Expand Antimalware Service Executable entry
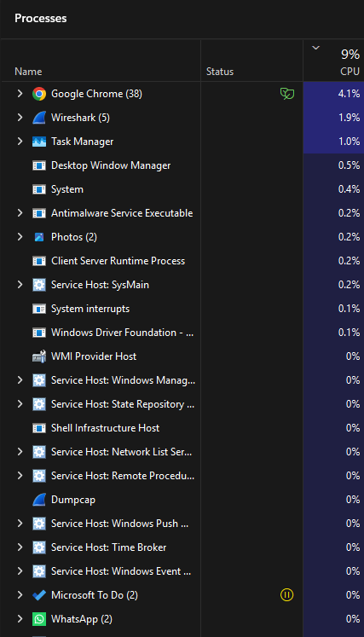This screenshot has height=637, width=364. [20, 213]
